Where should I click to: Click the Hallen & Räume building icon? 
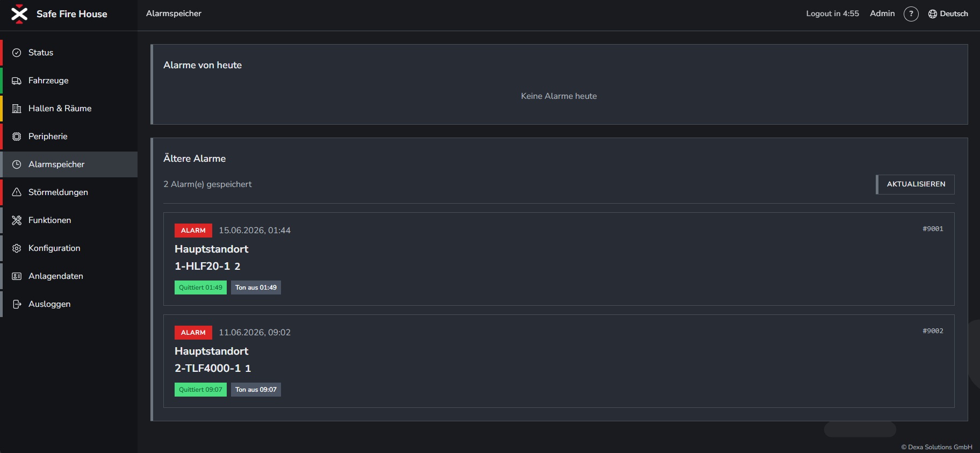coord(17,109)
